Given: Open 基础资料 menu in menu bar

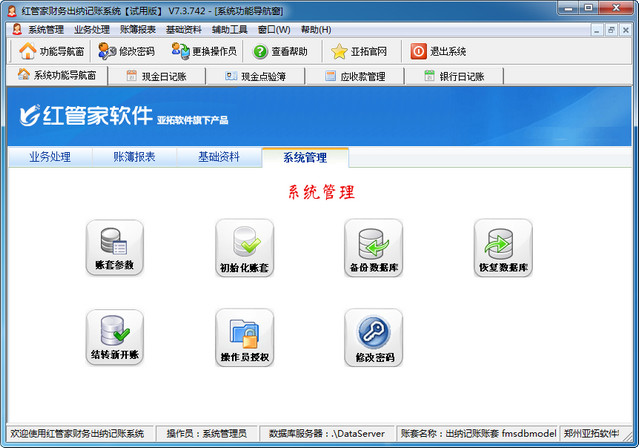Looking at the screenshot, I should tap(183, 30).
